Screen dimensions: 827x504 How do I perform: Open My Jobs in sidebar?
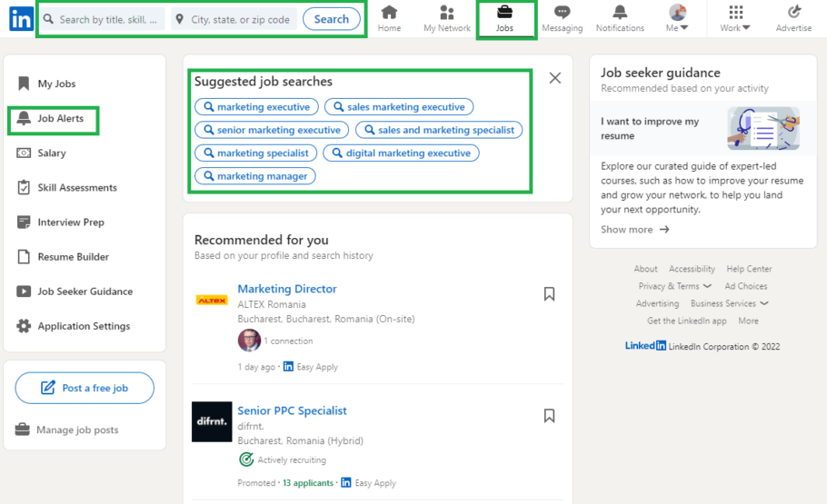46,84
